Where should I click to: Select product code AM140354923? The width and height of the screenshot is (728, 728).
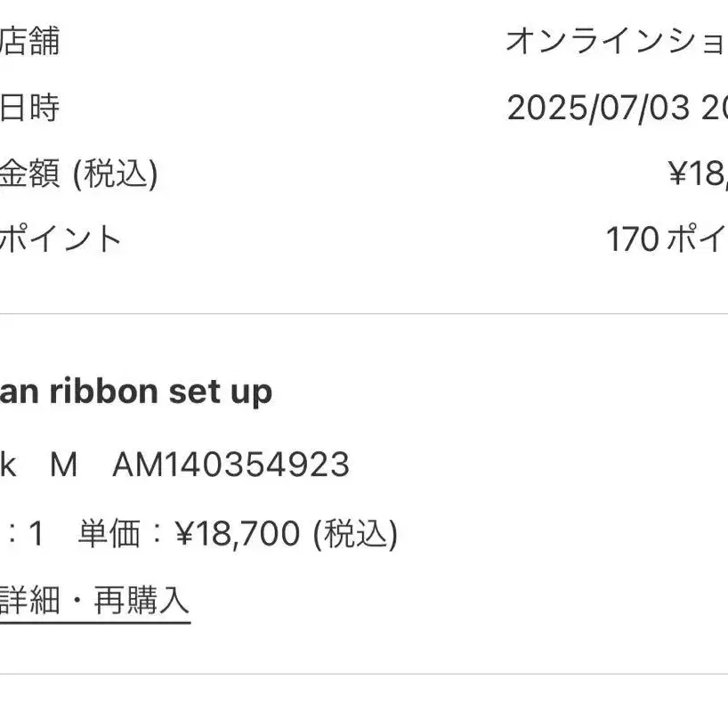click(231, 465)
